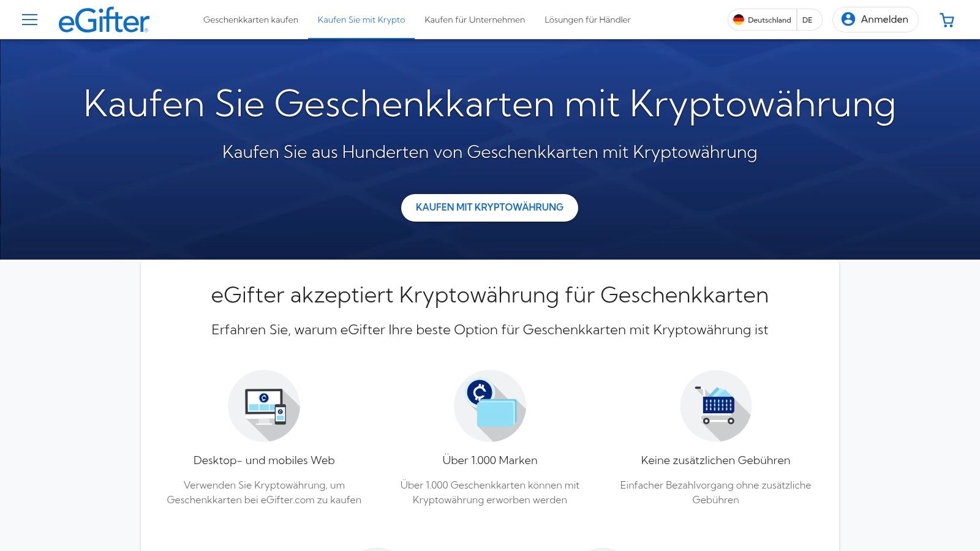Click 'Kaufen Sie aus Hunderten' subtitle
Image resolution: width=980 pixels, height=551 pixels.
[489, 152]
